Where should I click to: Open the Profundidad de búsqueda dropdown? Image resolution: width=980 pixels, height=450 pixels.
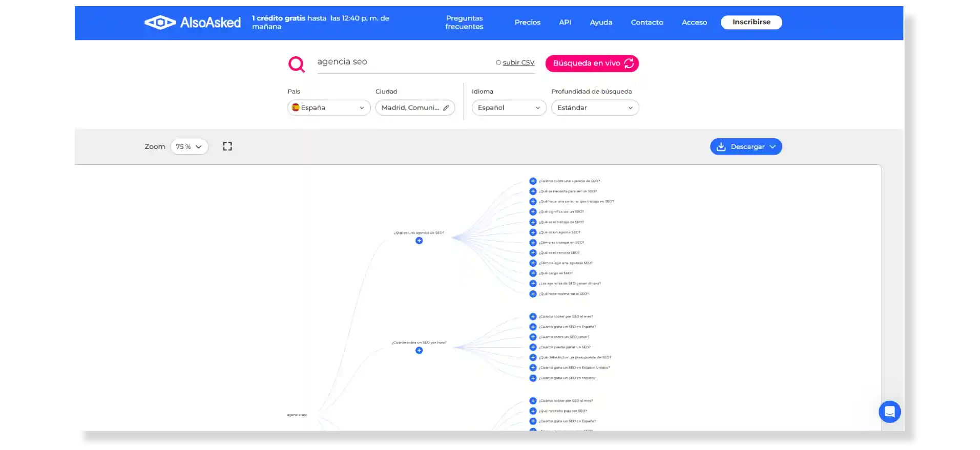point(595,108)
